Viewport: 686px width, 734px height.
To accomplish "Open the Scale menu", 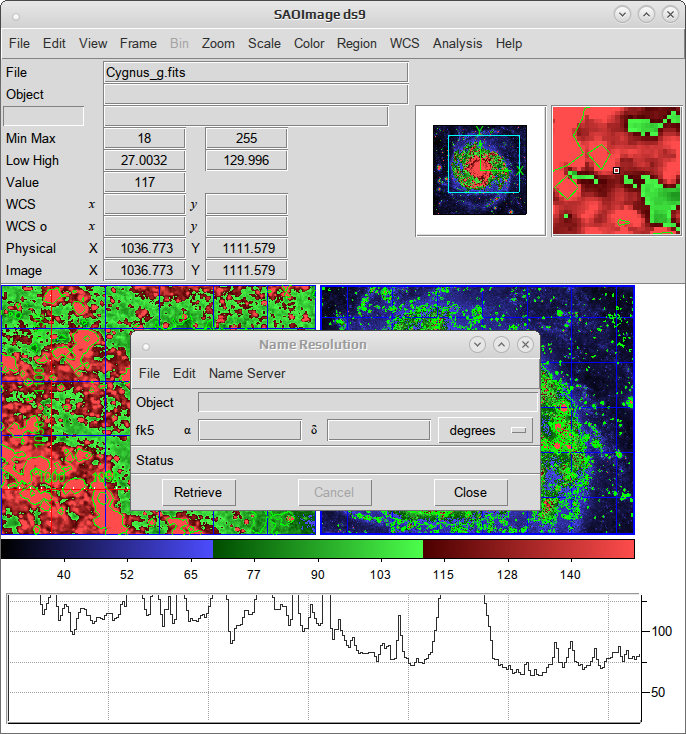I will 264,44.
